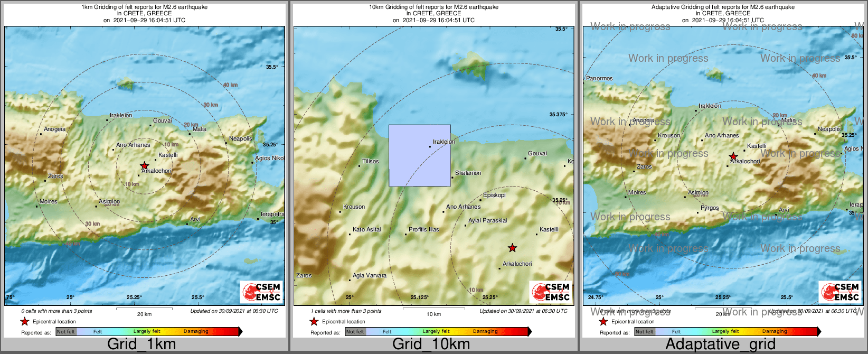Image resolution: width=868 pixels, height=354 pixels.
Task: Click the 'Adaptative_grid' panel caption
Action: click(x=721, y=344)
